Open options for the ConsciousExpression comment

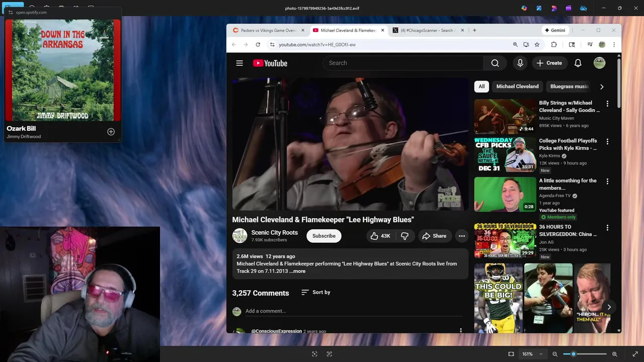pyautogui.click(x=460, y=331)
